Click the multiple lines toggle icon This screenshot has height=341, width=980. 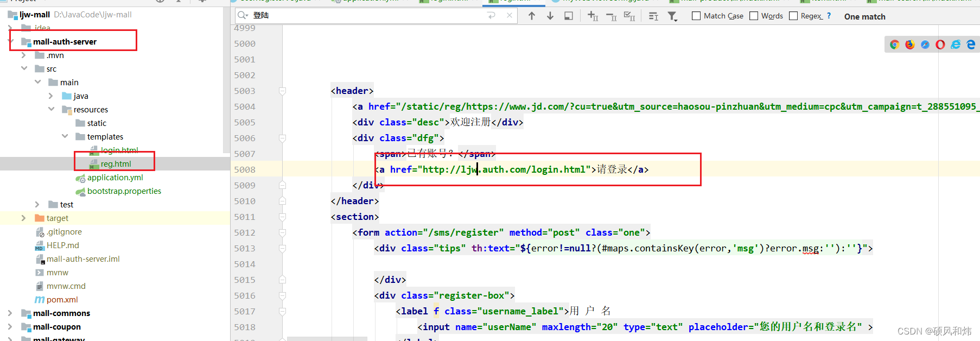pos(653,16)
